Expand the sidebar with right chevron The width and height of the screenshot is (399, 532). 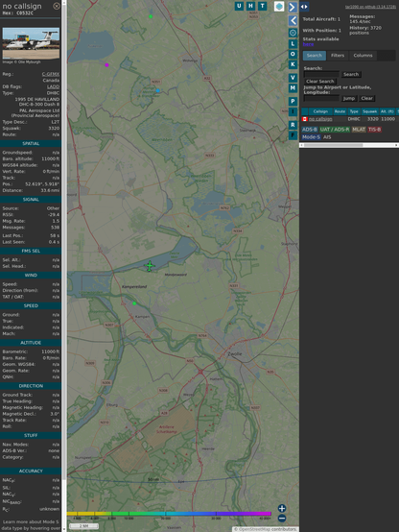(x=293, y=7)
